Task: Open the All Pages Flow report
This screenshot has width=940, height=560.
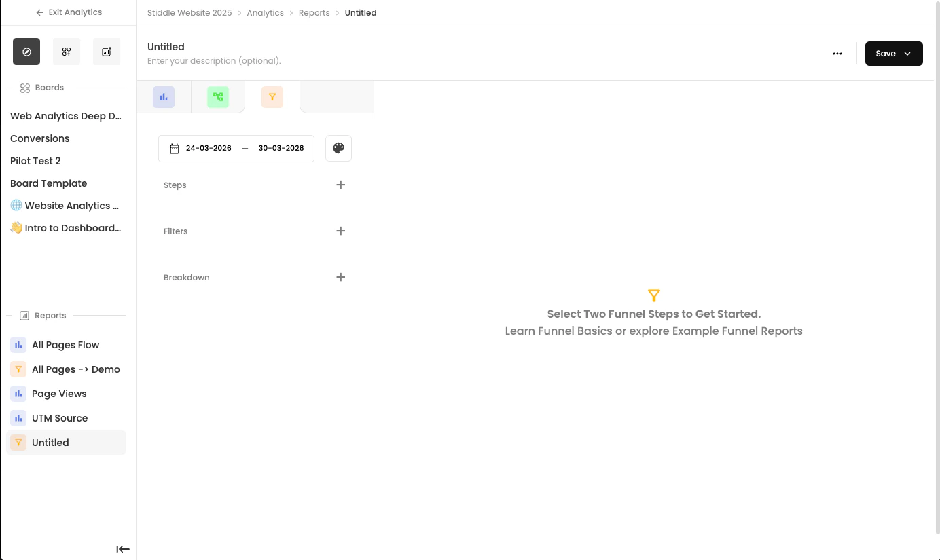Action: (x=66, y=345)
